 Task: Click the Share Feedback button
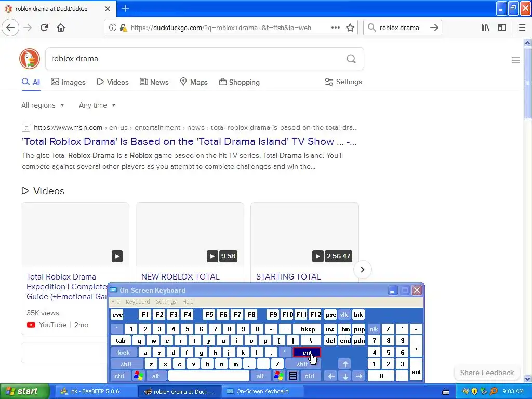487,373
